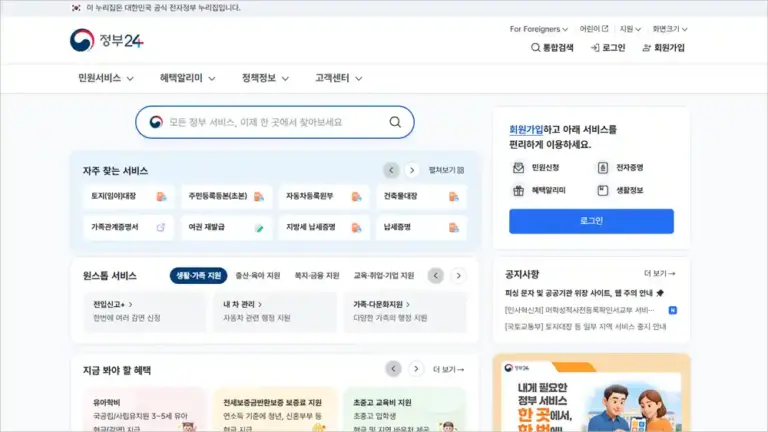This screenshot has height=432, width=768.
Task: Open the 전세보증금반환보증 보증료 지원 card
Action: 275,410
